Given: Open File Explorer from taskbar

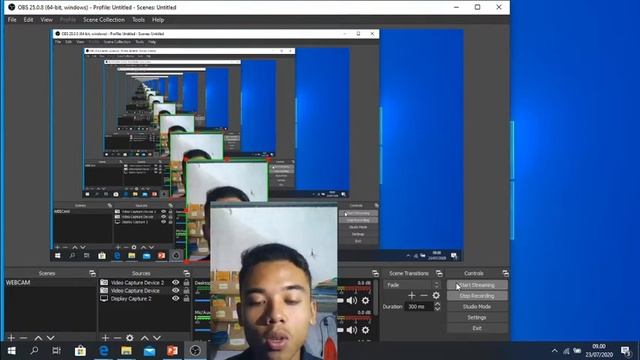Looking at the screenshot, I should tap(127, 351).
